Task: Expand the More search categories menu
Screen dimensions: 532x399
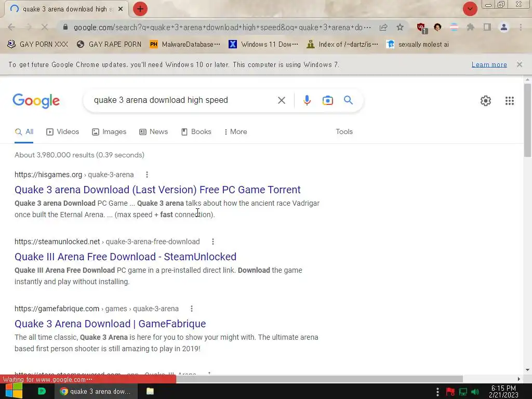Action: click(x=235, y=131)
